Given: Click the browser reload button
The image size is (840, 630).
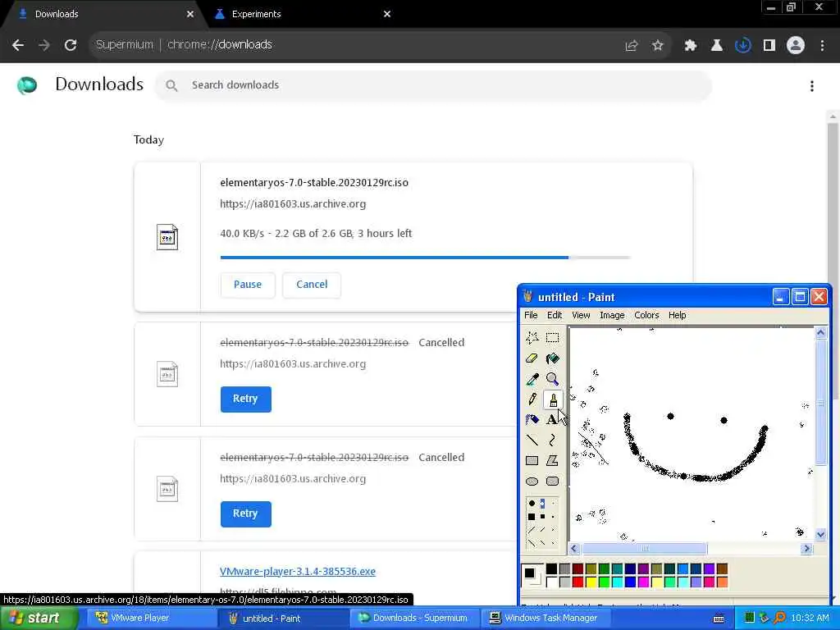Looking at the screenshot, I should pyautogui.click(x=71, y=45).
